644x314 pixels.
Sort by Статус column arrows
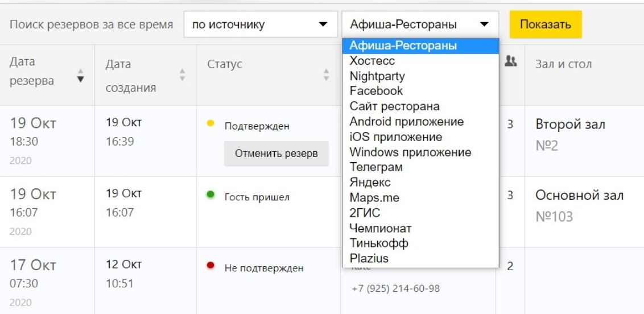coord(326,75)
